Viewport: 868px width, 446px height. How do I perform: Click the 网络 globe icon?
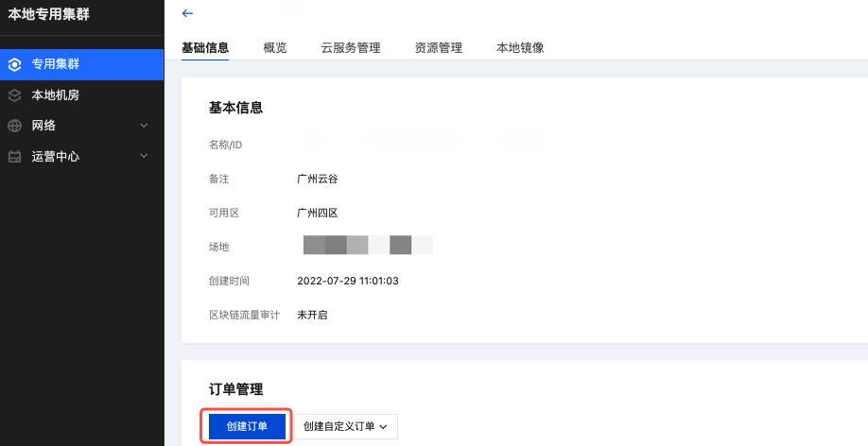point(14,126)
